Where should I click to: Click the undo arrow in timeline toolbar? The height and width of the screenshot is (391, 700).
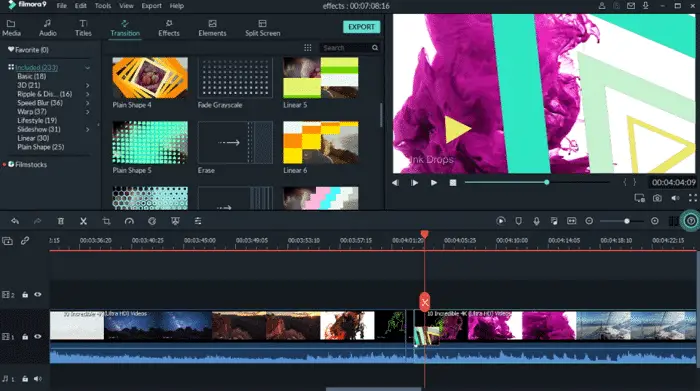(x=15, y=221)
